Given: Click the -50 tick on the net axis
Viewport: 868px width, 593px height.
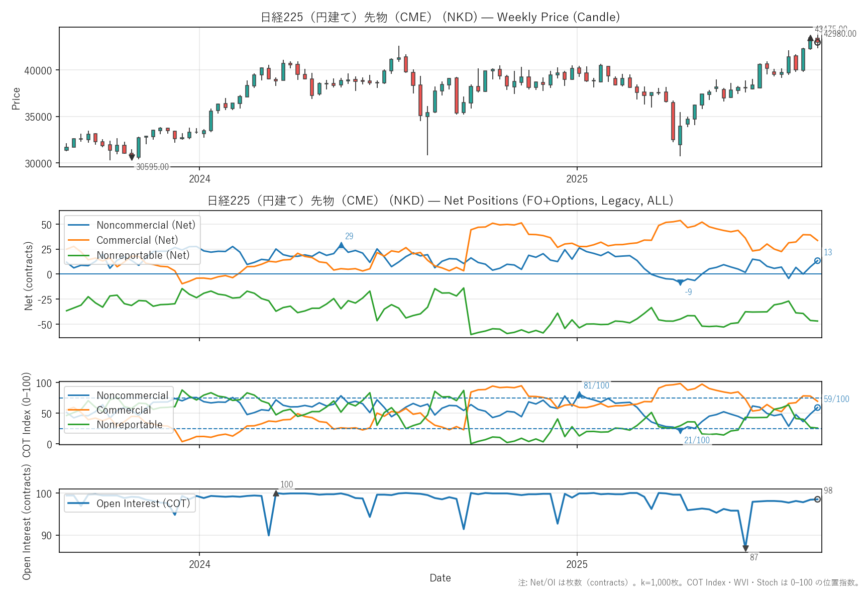Looking at the screenshot, I should (44, 325).
